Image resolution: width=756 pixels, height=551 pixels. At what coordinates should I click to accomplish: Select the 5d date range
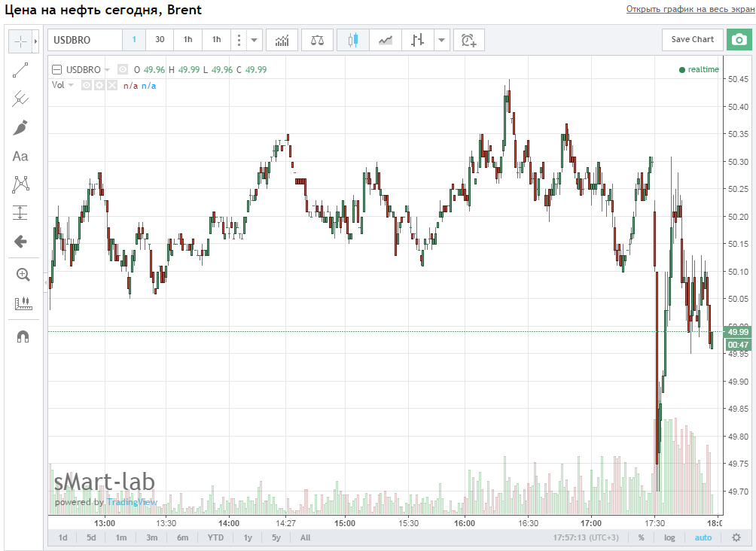(91, 537)
